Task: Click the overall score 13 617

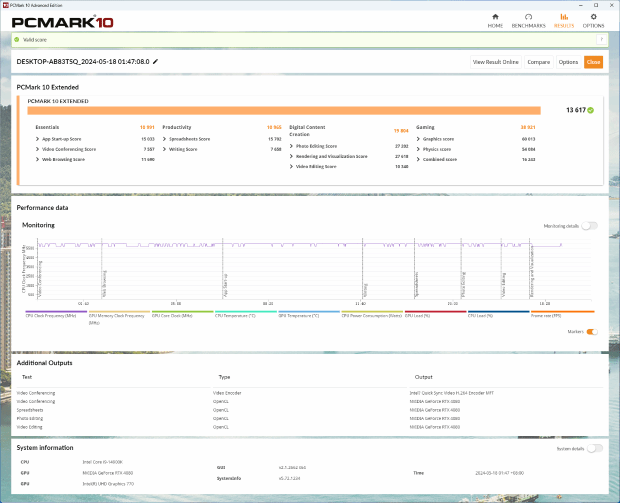Action: 576,110
